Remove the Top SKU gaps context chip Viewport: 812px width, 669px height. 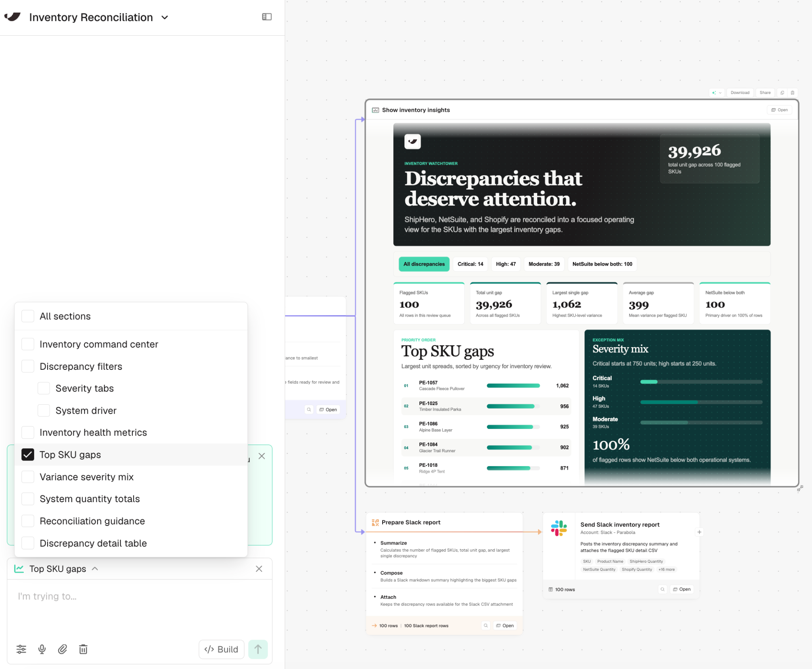click(259, 569)
